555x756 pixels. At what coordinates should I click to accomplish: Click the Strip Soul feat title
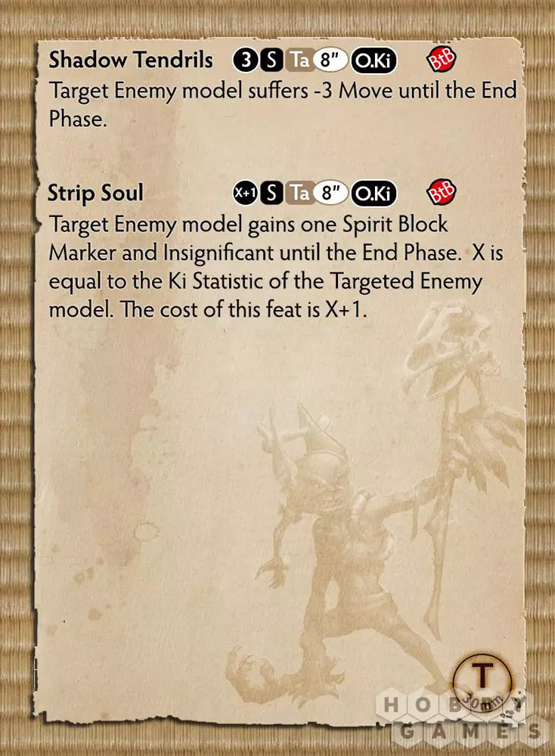click(x=95, y=193)
